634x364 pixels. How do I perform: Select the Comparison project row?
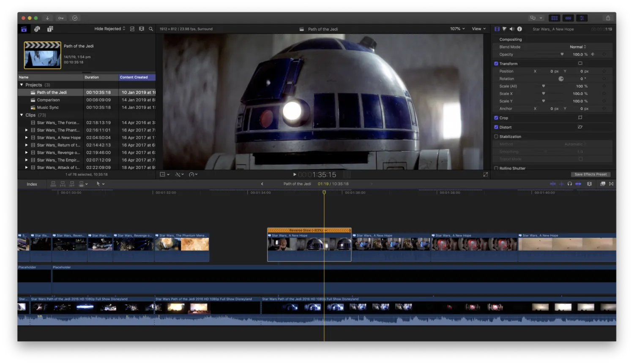(x=87, y=100)
